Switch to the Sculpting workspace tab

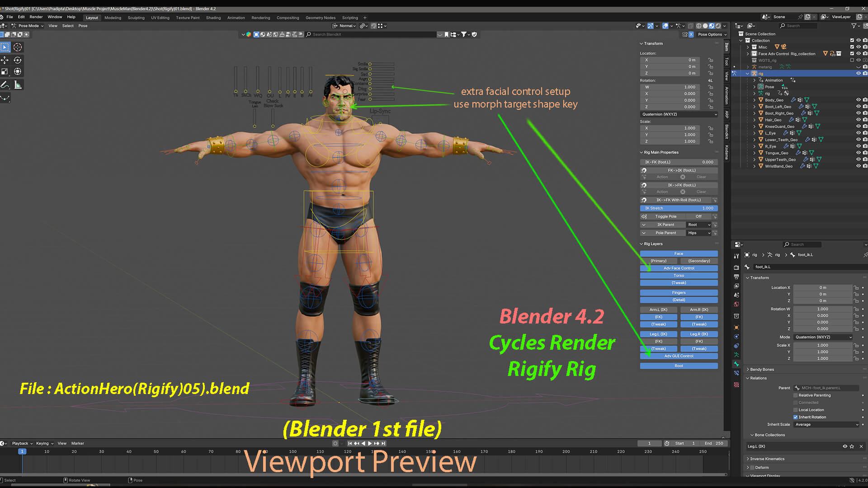(x=136, y=18)
